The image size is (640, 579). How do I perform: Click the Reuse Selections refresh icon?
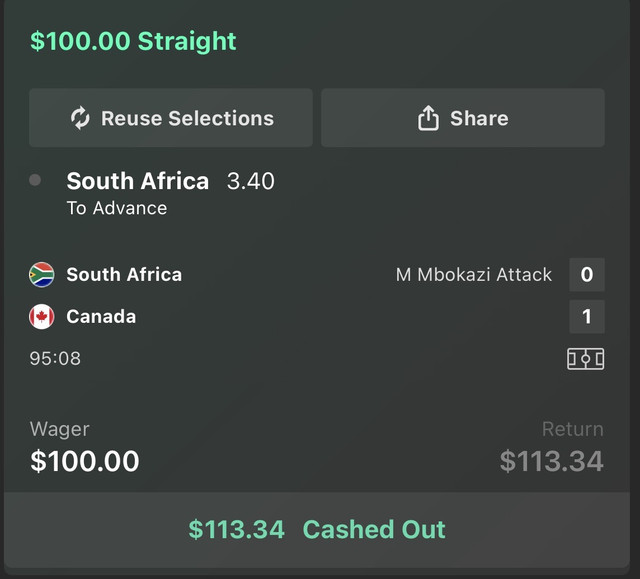click(80, 118)
